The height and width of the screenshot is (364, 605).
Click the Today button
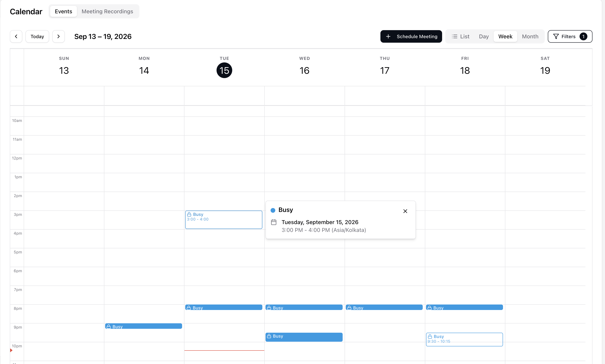tap(37, 36)
